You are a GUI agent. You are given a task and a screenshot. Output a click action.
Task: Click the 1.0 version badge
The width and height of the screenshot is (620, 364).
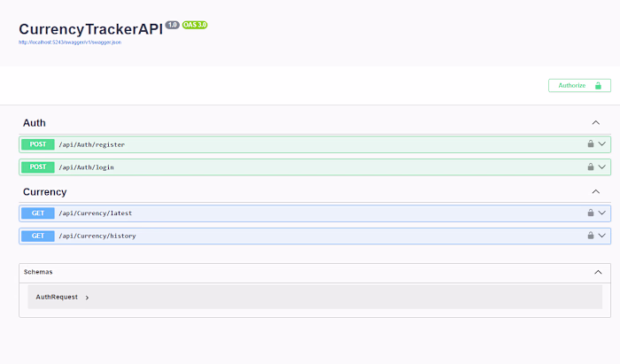[x=173, y=25]
